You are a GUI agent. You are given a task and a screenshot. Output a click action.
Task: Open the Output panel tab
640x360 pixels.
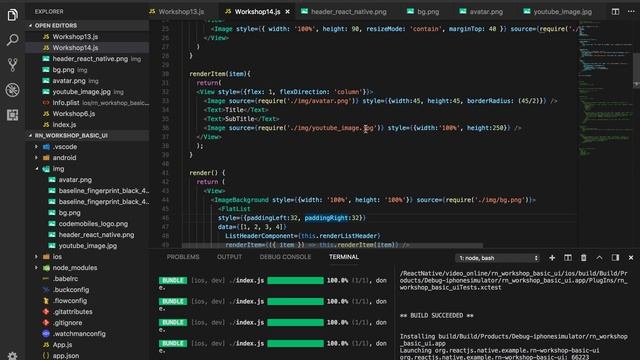tap(229, 257)
